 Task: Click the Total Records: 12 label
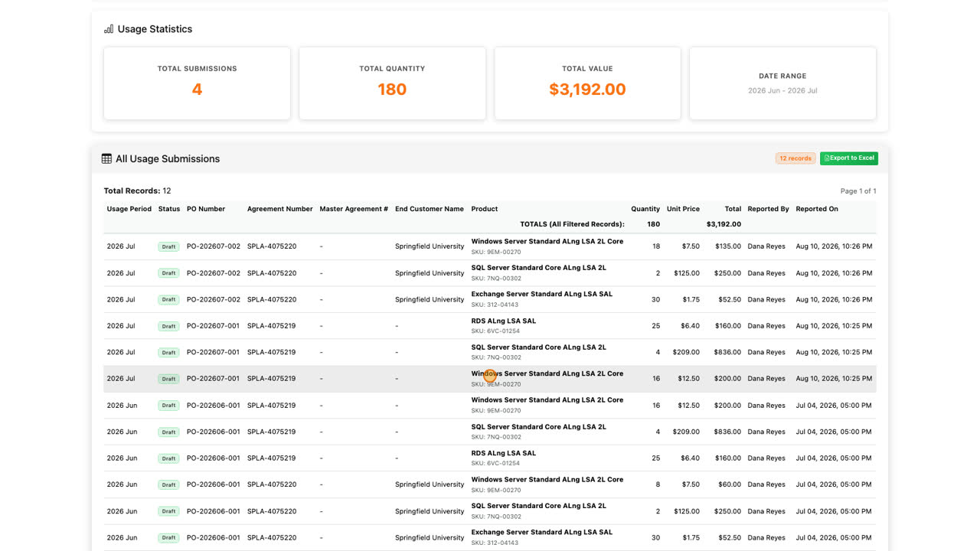pyautogui.click(x=137, y=191)
